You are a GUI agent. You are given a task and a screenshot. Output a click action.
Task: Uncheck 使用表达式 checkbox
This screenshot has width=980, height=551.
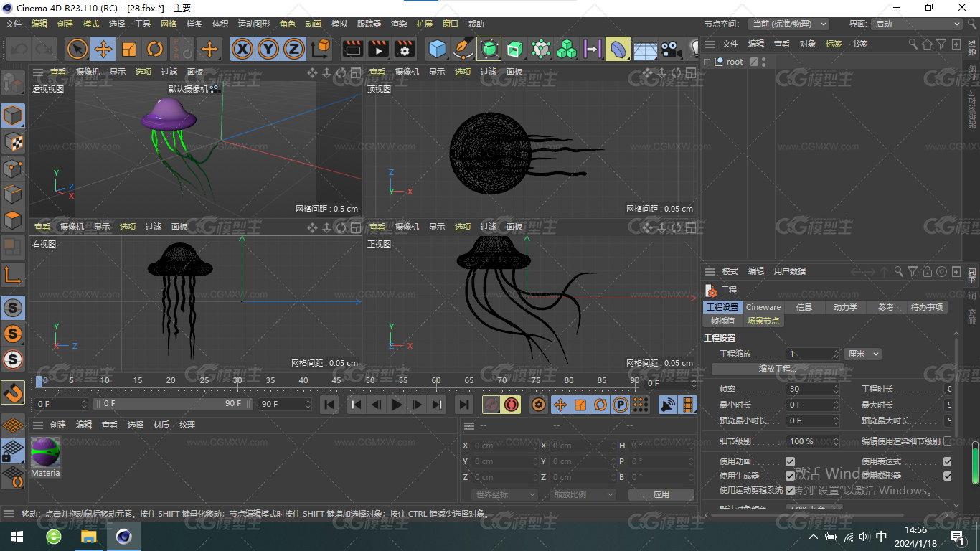pos(947,461)
